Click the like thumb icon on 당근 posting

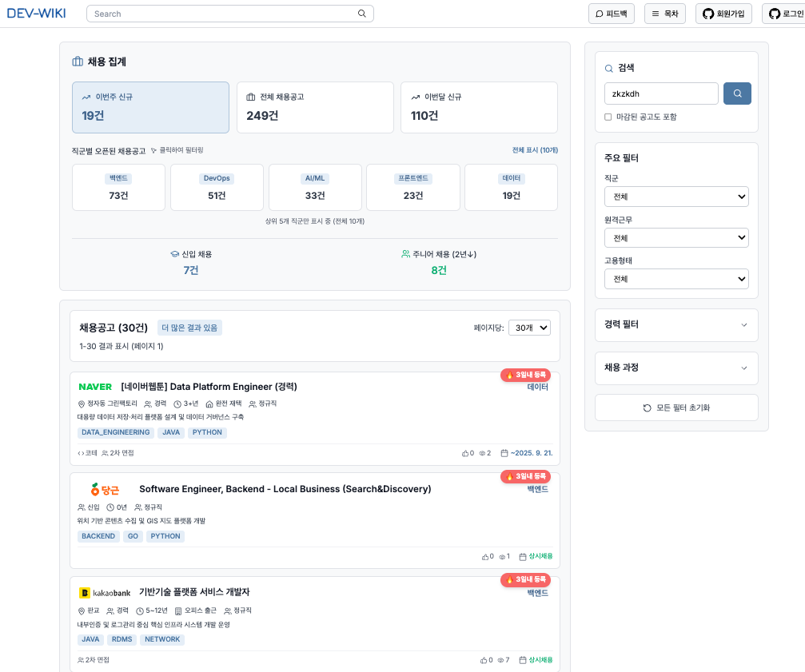(484, 557)
